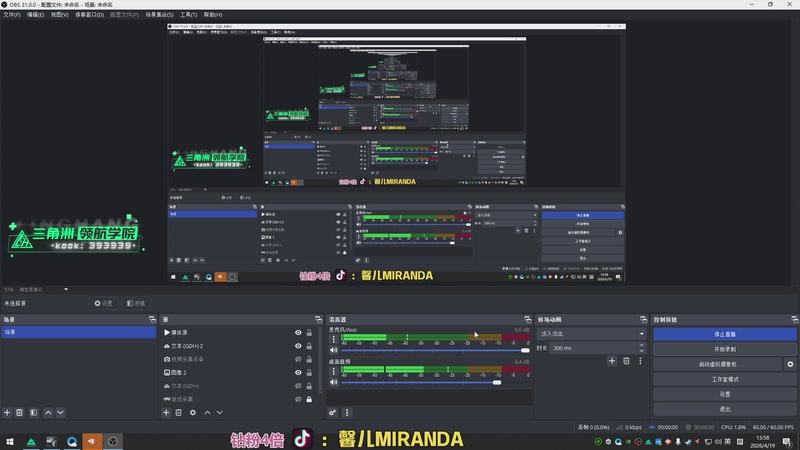Open scene filters icon in 场景 panel toolbar
Viewport: 800px width, 450px height.
pyautogui.click(x=34, y=412)
